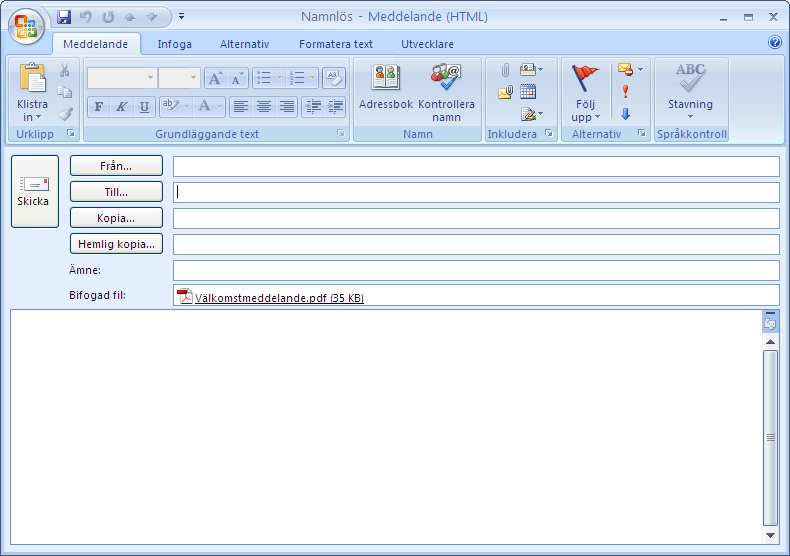The height and width of the screenshot is (556, 790).
Task: Save the message with the floppy icon
Action: coord(64,17)
